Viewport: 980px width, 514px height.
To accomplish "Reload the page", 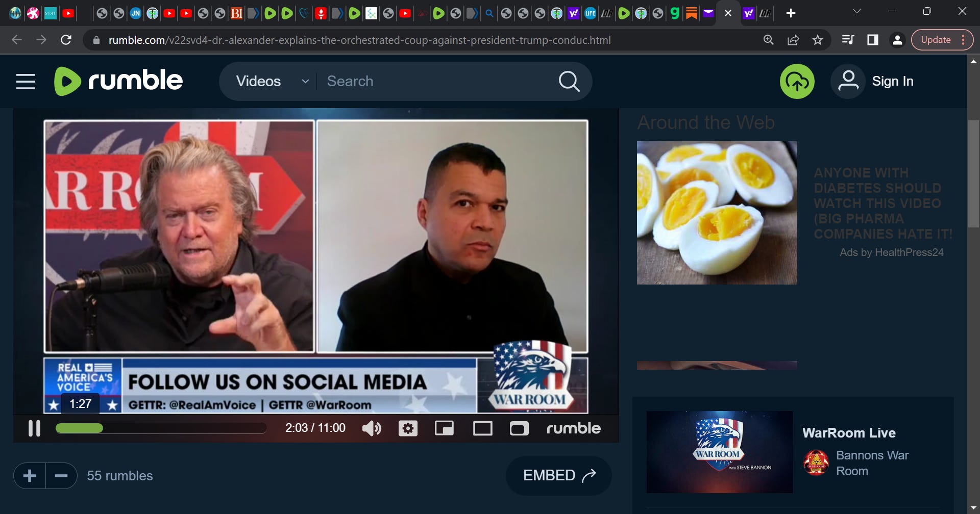I will pyautogui.click(x=66, y=40).
